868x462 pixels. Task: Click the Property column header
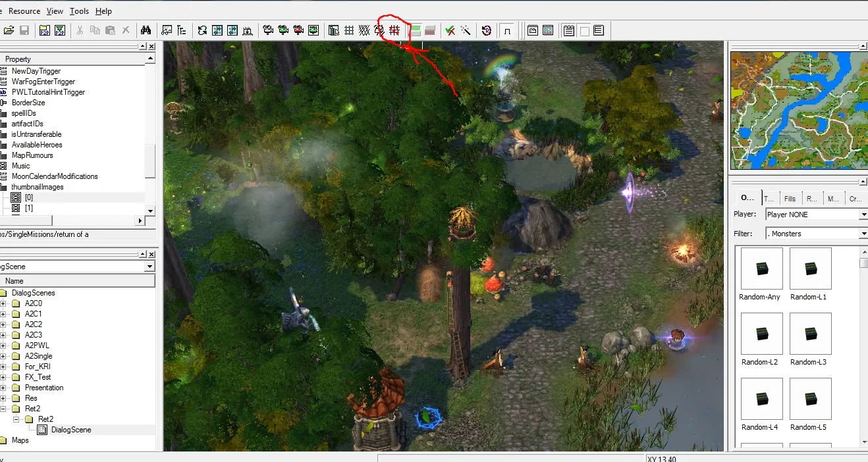(72, 59)
